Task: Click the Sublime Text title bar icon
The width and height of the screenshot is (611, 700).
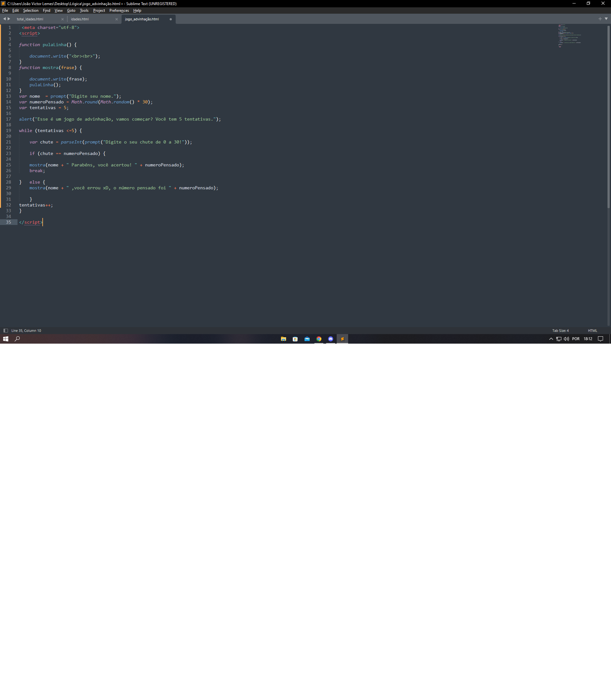Action: point(3,3)
